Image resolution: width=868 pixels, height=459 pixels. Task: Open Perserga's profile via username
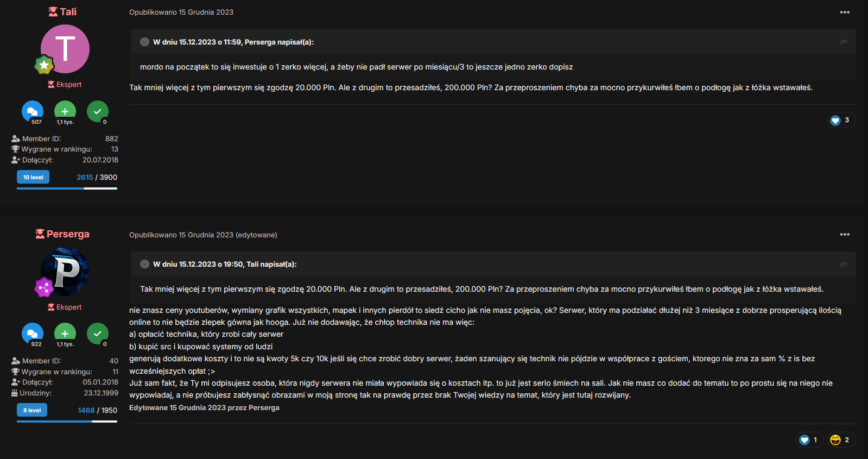click(x=68, y=234)
